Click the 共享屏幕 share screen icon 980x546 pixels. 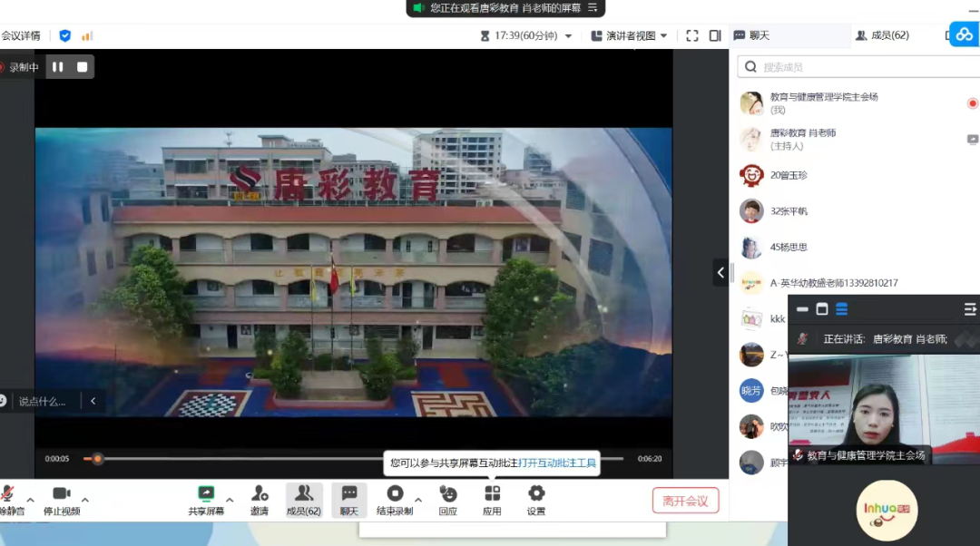pyautogui.click(x=206, y=493)
